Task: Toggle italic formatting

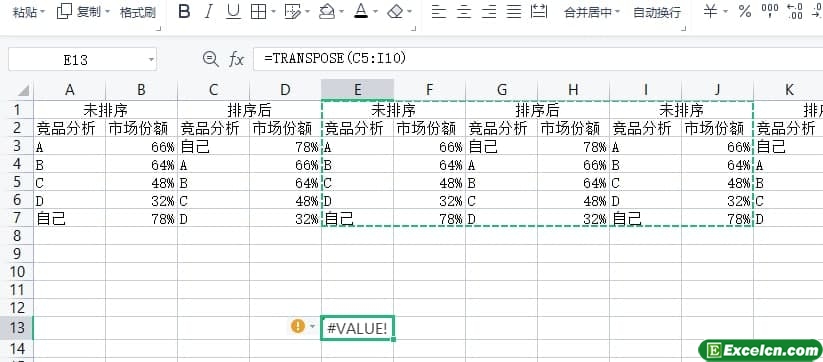Action: click(209, 12)
